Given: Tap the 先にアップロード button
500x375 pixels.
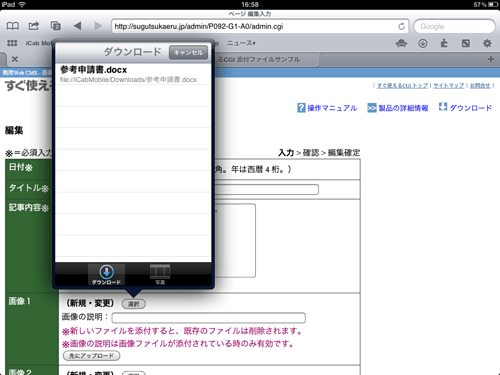Looking at the screenshot, I should (92, 356).
